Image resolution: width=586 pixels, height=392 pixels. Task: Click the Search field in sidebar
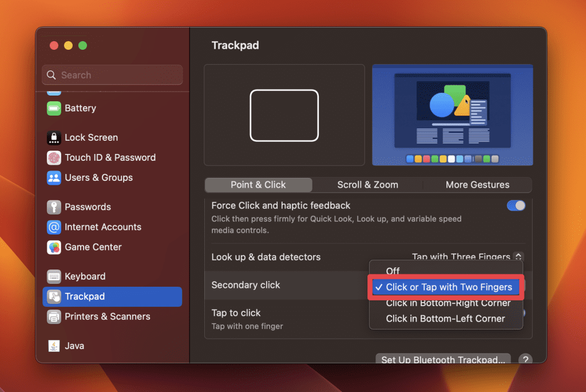(112, 75)
